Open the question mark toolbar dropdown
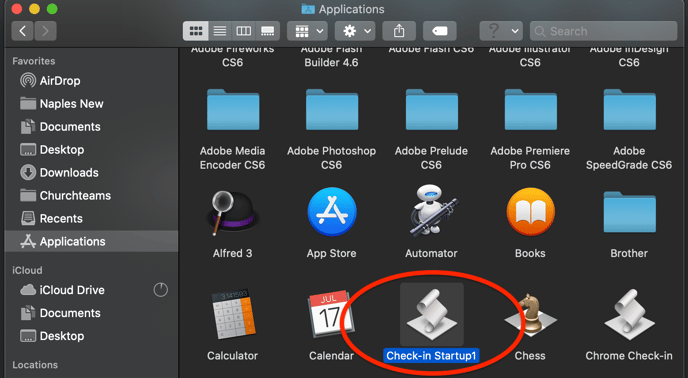This screenshot has height=378, width=688. click(501, 31)
